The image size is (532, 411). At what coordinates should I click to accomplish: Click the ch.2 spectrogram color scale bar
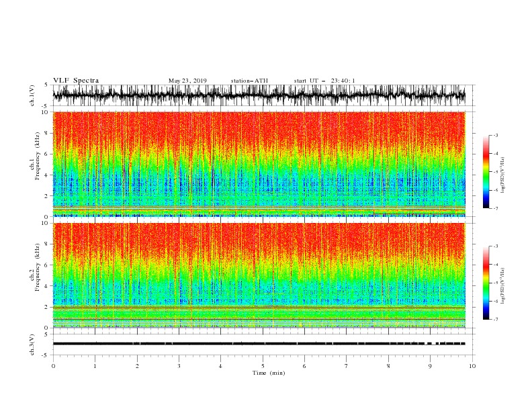(x=486, y=283)
